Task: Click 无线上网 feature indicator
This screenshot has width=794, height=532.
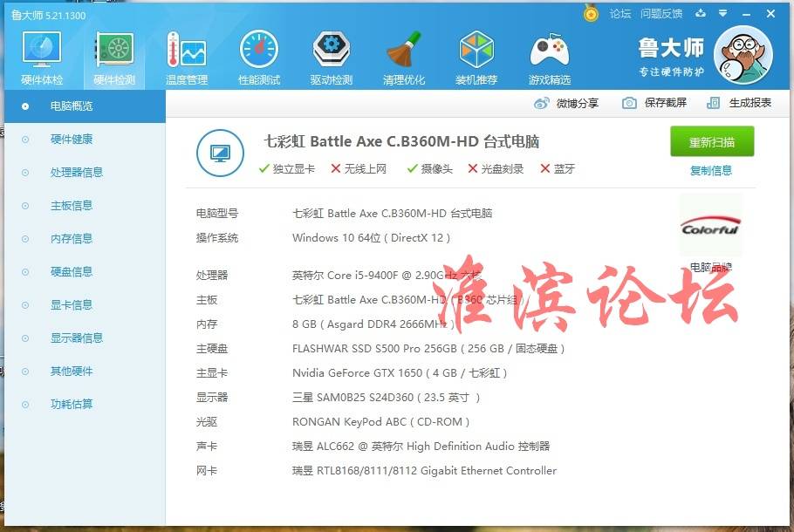Action: pyautogui.click(x=359, y=168)
